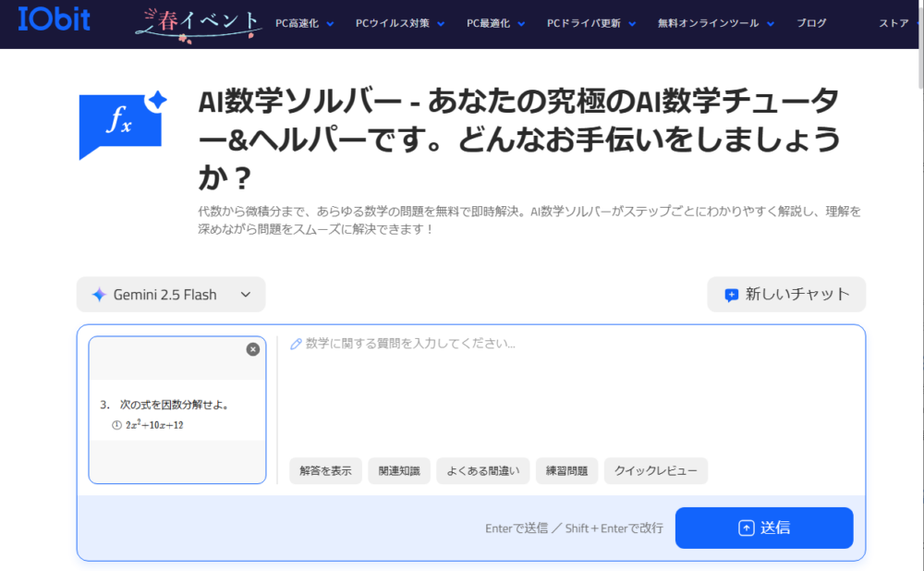Image resolution: width=924 pixels, height=571 pixels.
Task: Remove the uploaded image with the x icon
Action: pos(253,349)
